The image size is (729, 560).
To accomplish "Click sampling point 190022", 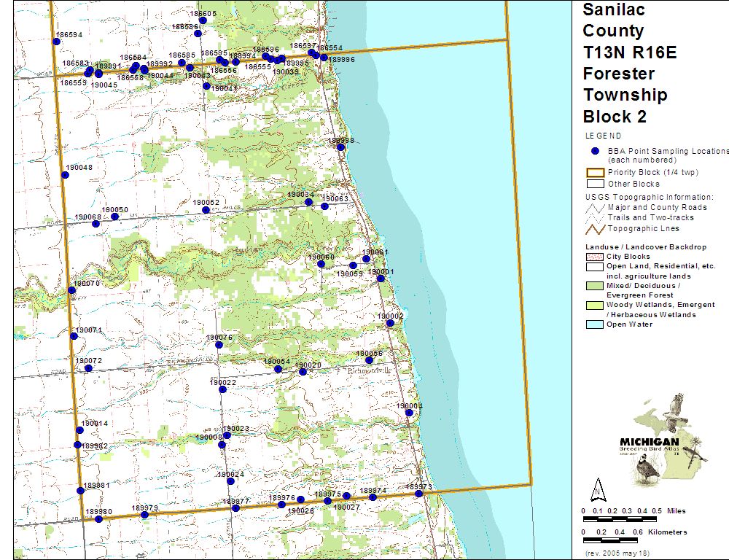I will click(222, 389).
